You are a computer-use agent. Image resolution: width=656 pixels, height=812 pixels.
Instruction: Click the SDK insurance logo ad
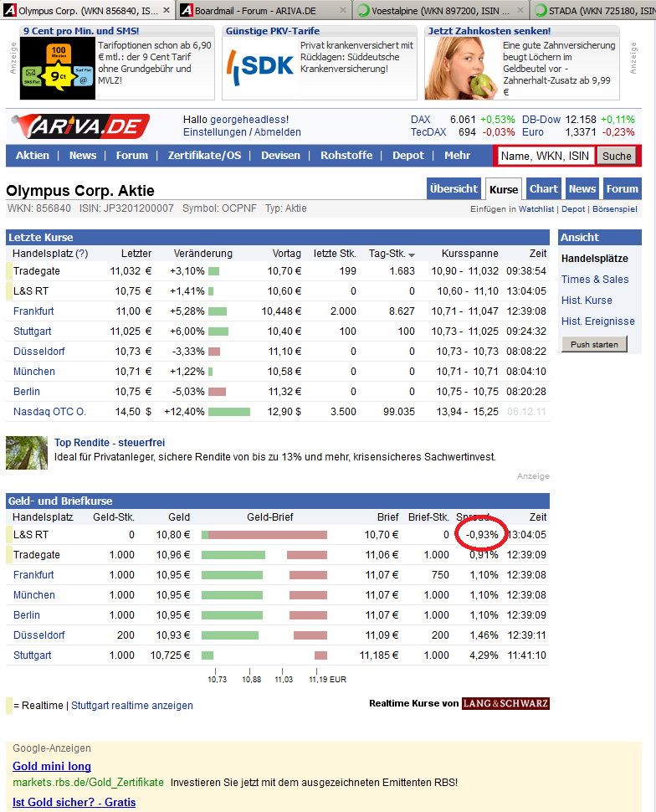260,68
